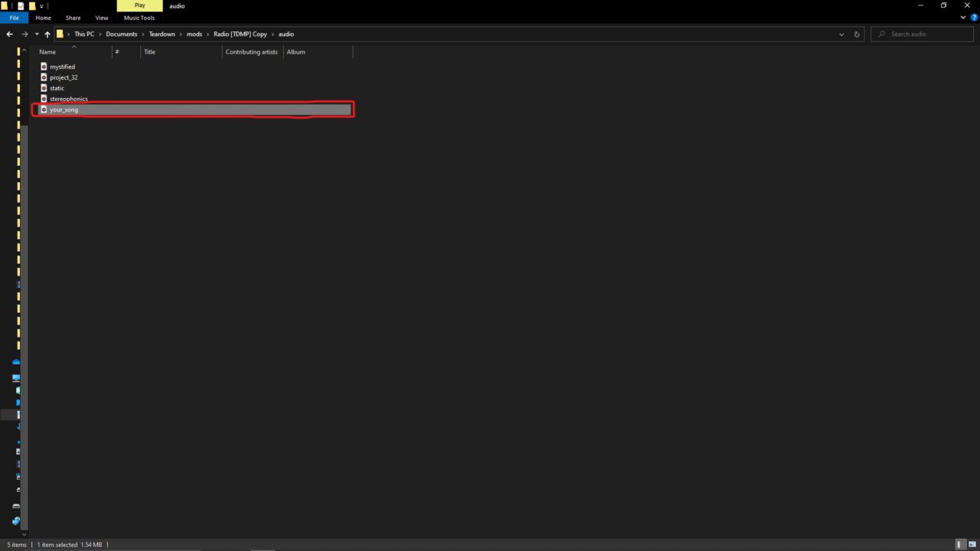Click the project_32 file icon
Screen dimensions: 980x551
[x=44, y=77]
